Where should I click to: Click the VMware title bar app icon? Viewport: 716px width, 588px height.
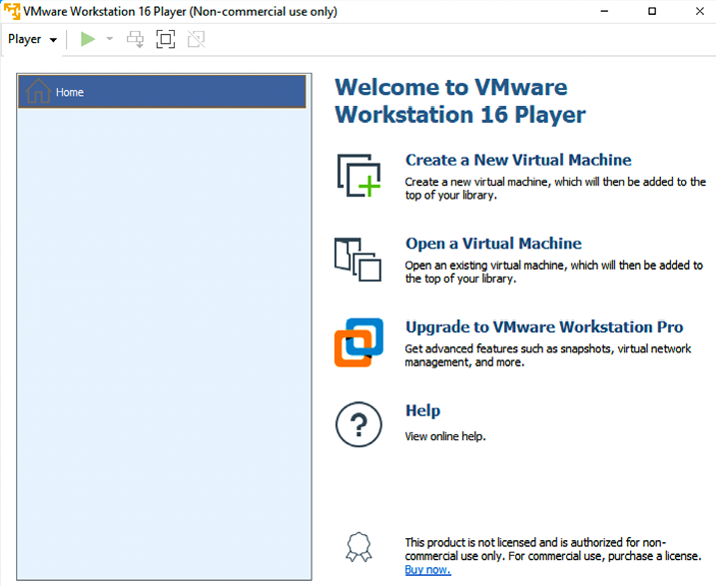click(x=12, y=11)
